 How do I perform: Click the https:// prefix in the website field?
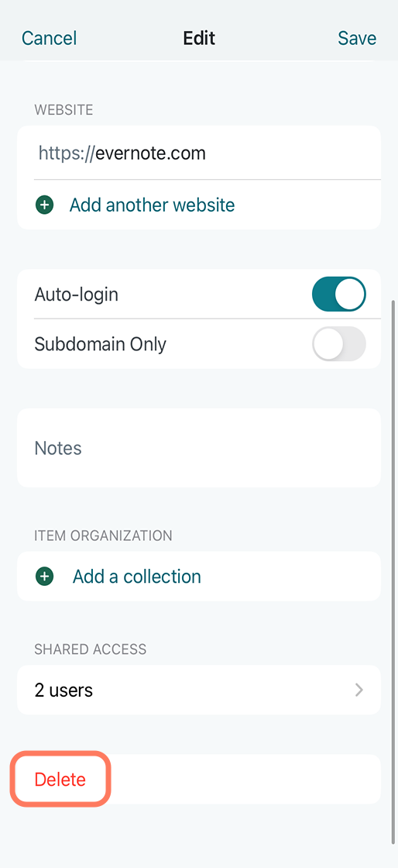click(x=65, y=153)
